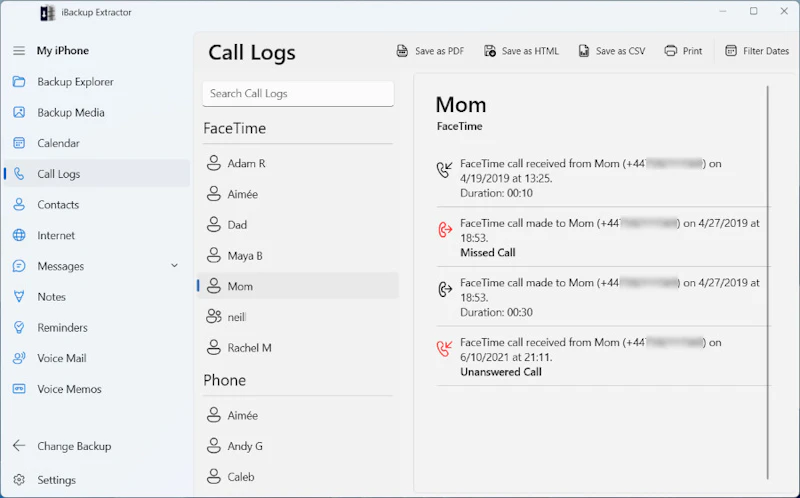The image size is (800, 498).
Task: Open Settings from the sidebar
Action: point(97,480)
